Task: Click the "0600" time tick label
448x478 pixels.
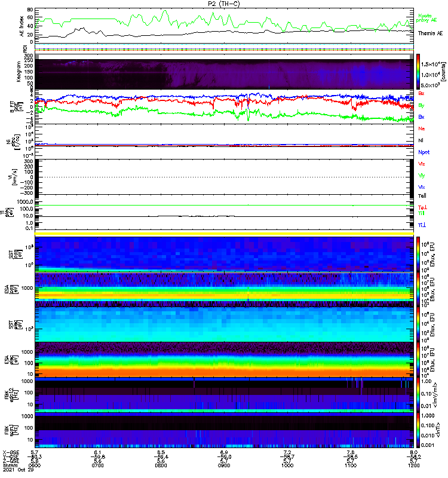Action: [35, 465]
